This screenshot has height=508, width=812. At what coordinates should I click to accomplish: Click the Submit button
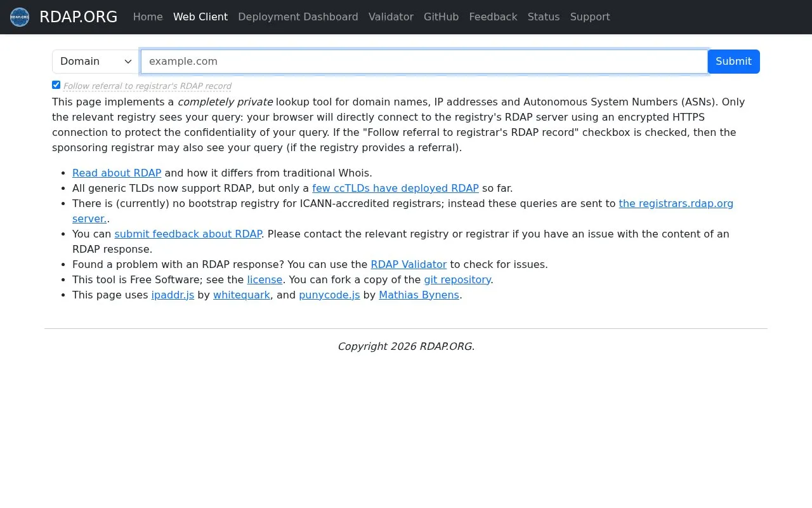pyautogui.click(x=733, y=62)
